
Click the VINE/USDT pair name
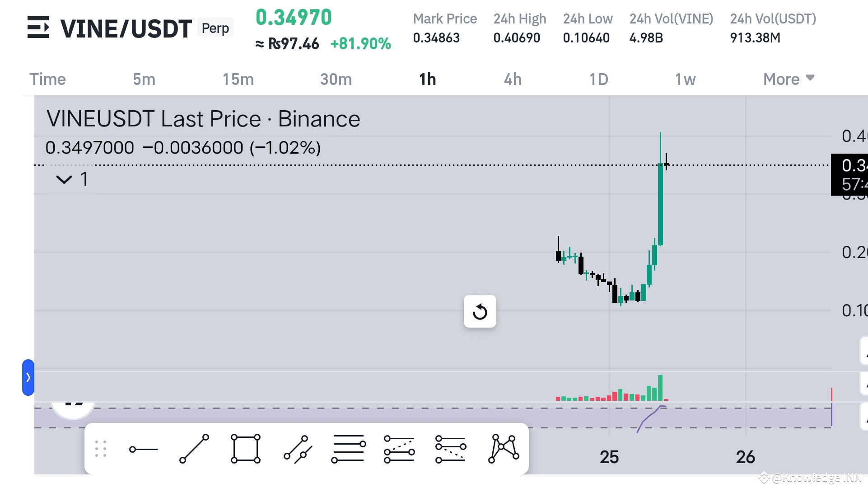pyautogui.click(x=126, y=28)
